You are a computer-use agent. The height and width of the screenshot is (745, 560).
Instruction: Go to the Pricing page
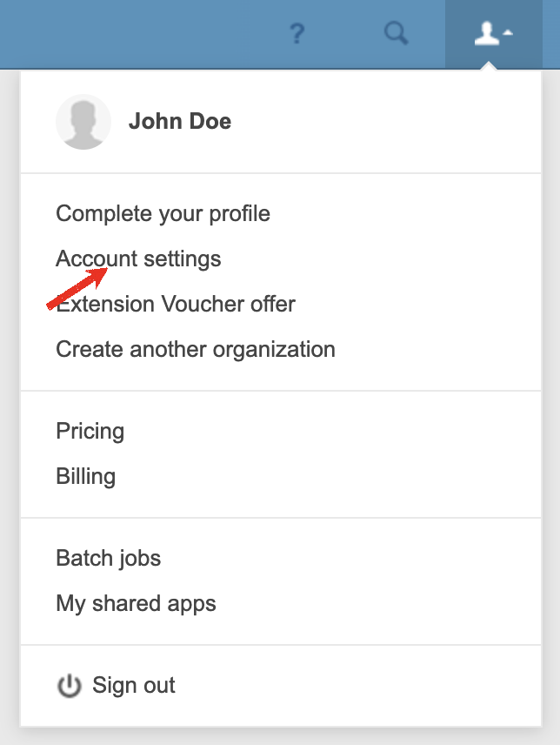[x=90, y=431]
